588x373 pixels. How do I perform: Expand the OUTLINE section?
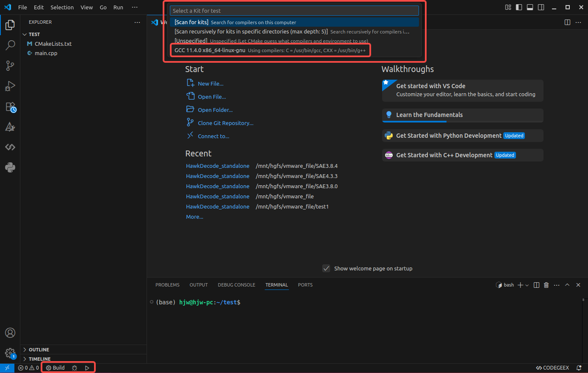(x=83, y=350)
